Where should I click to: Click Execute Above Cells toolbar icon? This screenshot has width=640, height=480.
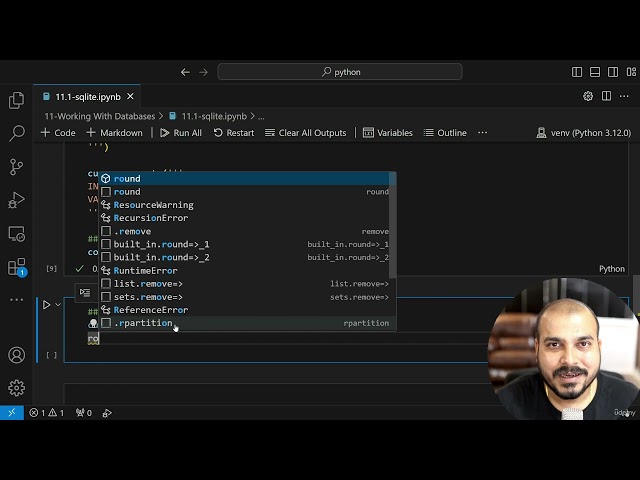point(85,292)
